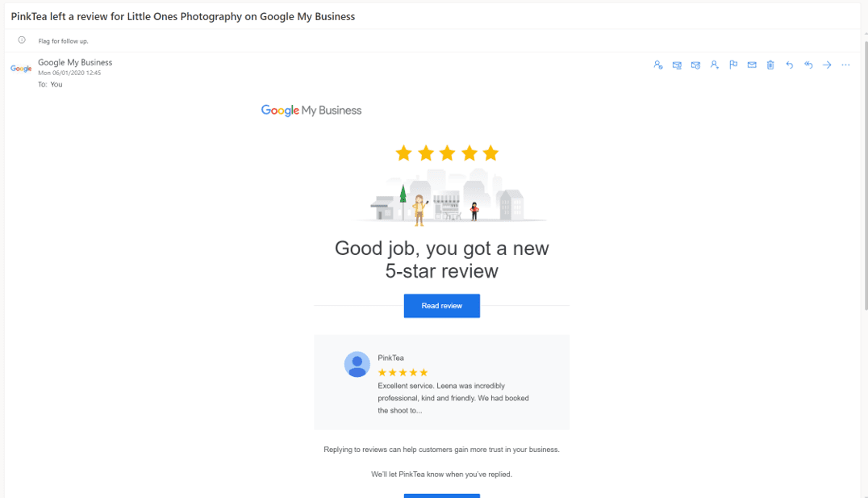Click the Flag for follow up text

click(x=63, y=41)
